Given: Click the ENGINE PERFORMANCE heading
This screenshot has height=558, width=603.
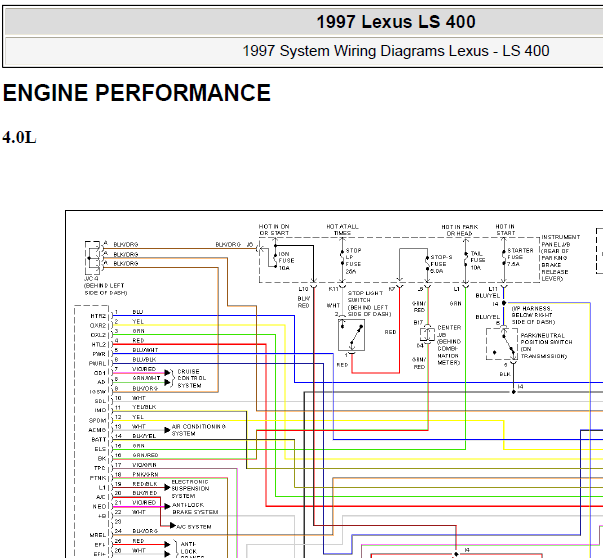Looking at the screenshot, I should pyautogui.click(x=137, y=93).
